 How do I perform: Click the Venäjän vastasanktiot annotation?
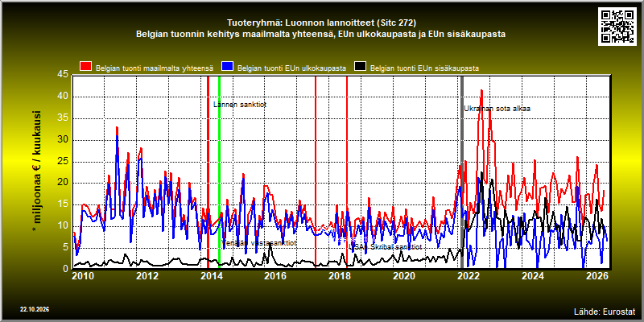pyautogui.click(x=258, y=243)
